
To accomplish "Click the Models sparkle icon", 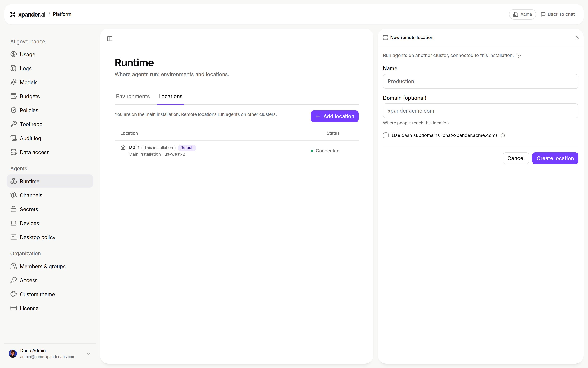I will (14, 82).
